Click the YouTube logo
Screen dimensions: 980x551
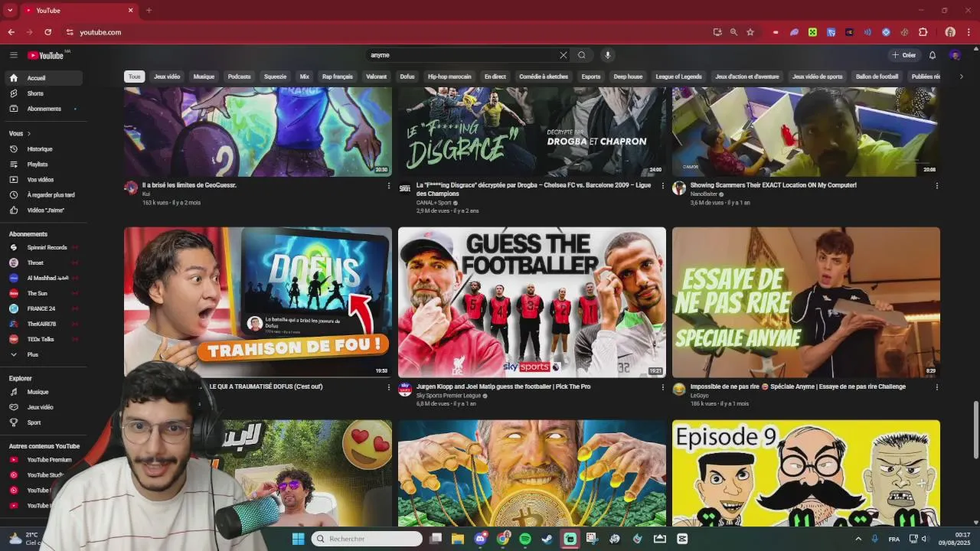(46, 55)
